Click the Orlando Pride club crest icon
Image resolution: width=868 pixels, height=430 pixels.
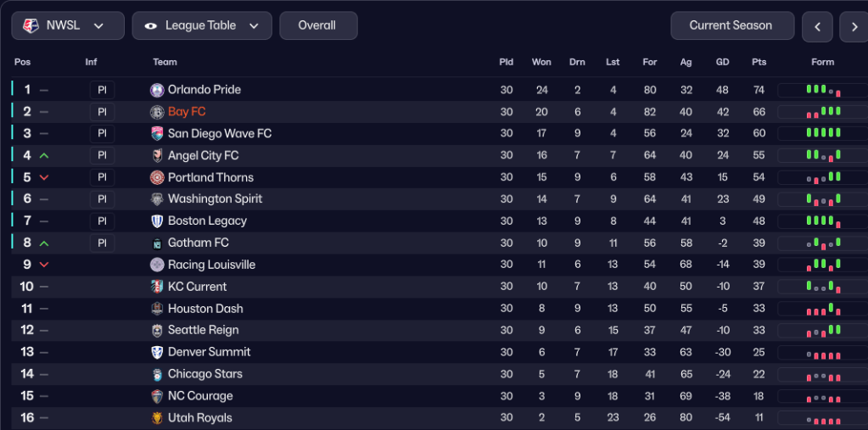click(157, 90)
